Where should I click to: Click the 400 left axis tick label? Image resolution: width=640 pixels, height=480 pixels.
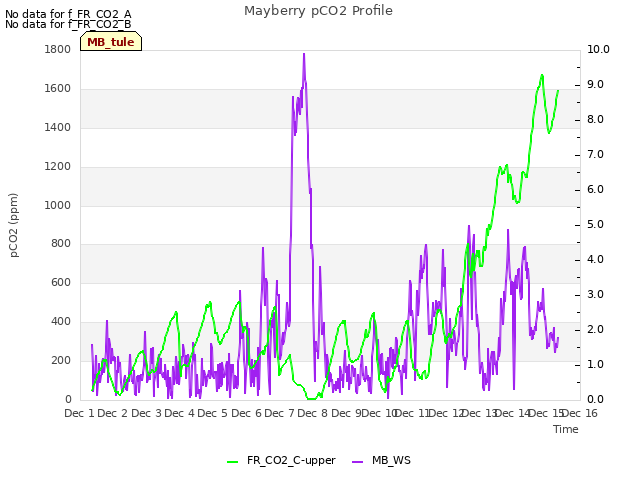(x=61, y=322)
